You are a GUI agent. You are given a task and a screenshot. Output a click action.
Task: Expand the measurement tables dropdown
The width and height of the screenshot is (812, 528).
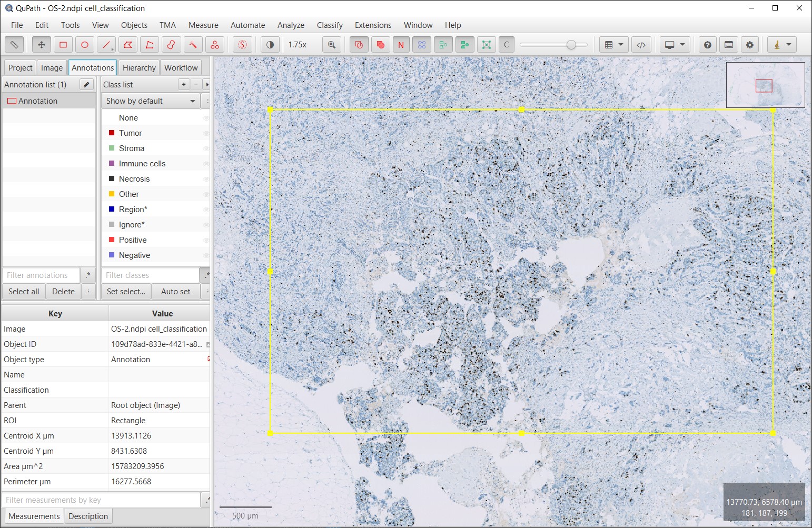click(613, 45)
